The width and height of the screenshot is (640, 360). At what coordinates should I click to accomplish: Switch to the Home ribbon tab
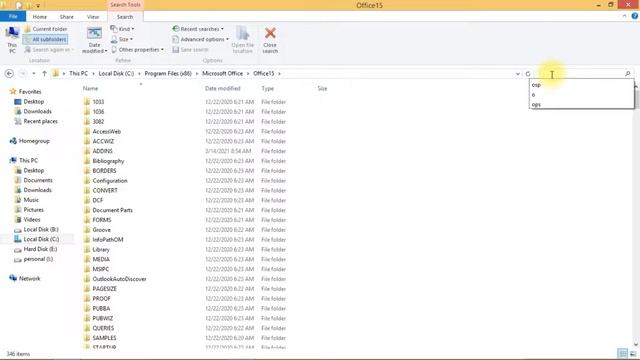click(x=40, y=17)
